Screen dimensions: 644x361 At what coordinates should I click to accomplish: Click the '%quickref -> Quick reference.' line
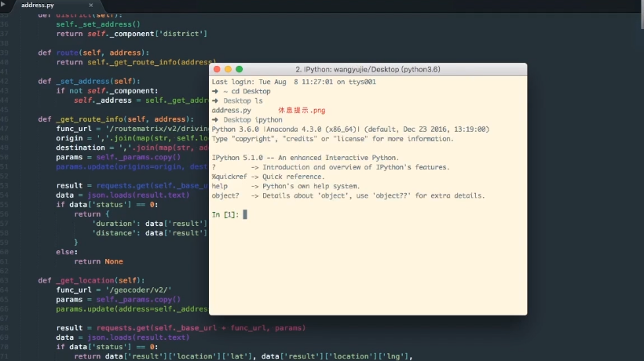268,177
